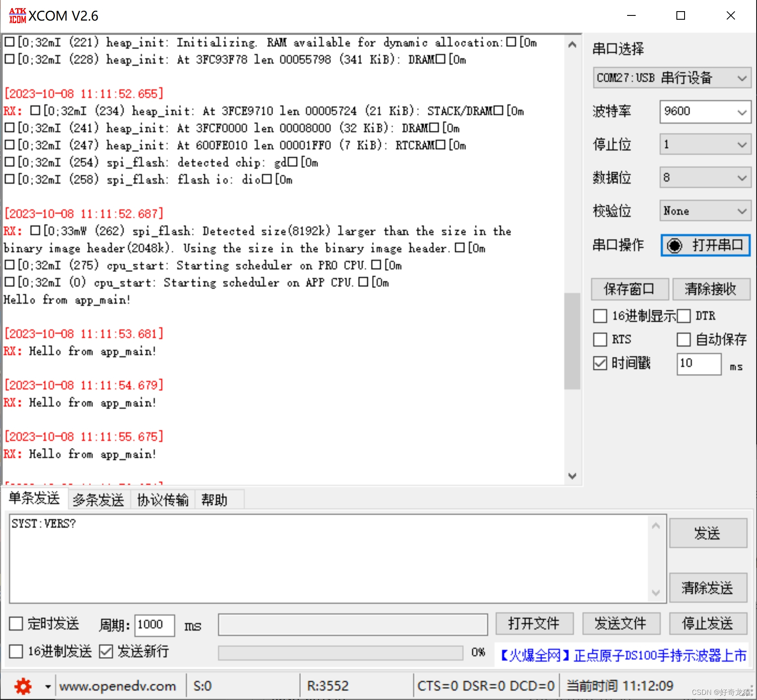
Task: Click the send box scroll down arrow
Action: 656,593
